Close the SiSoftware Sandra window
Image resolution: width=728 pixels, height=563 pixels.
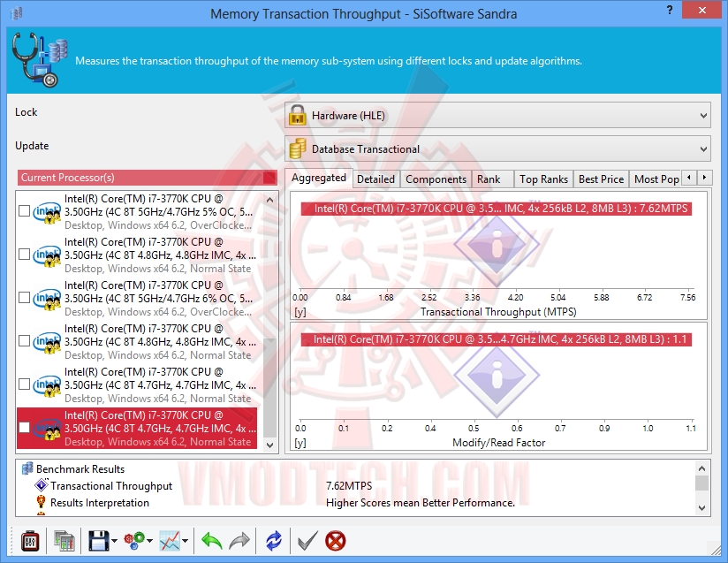[x=702, y=10]
